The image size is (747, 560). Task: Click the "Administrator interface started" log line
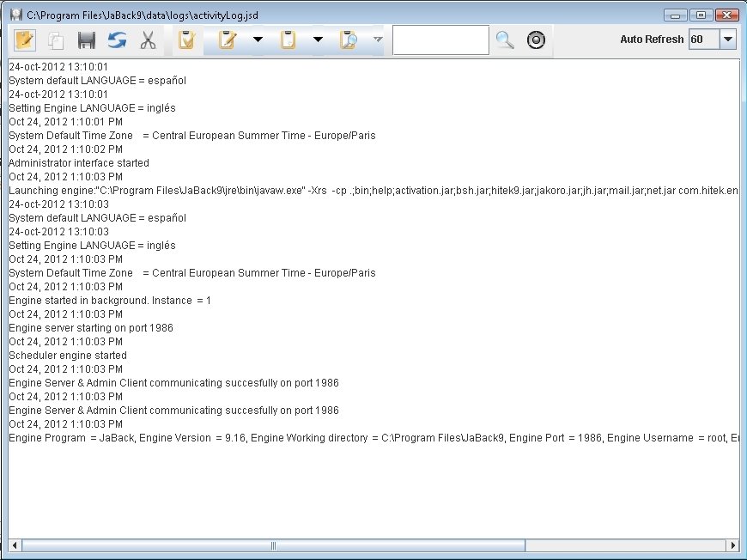(x=79, y=163)
